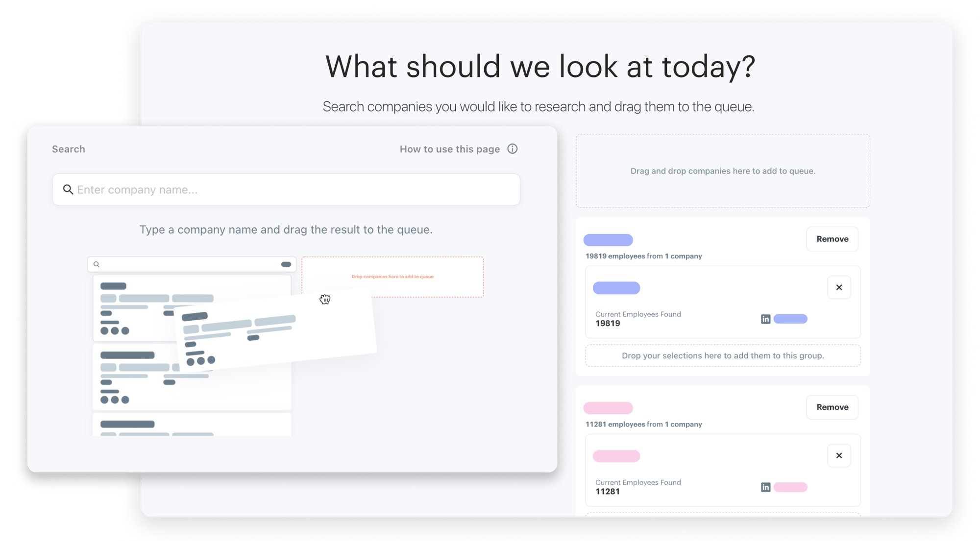Select the company name search input field
This screenshot has width=980, height=541.
tap(285, 190)
